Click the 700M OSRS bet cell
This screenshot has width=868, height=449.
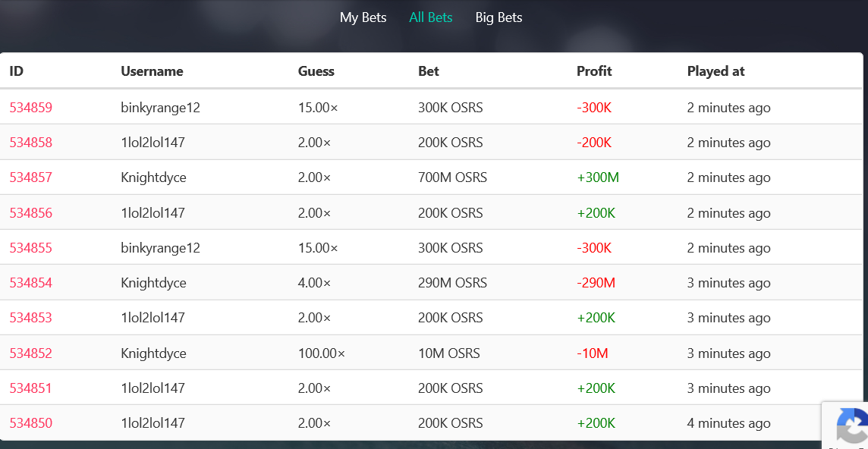coord(452,177)
